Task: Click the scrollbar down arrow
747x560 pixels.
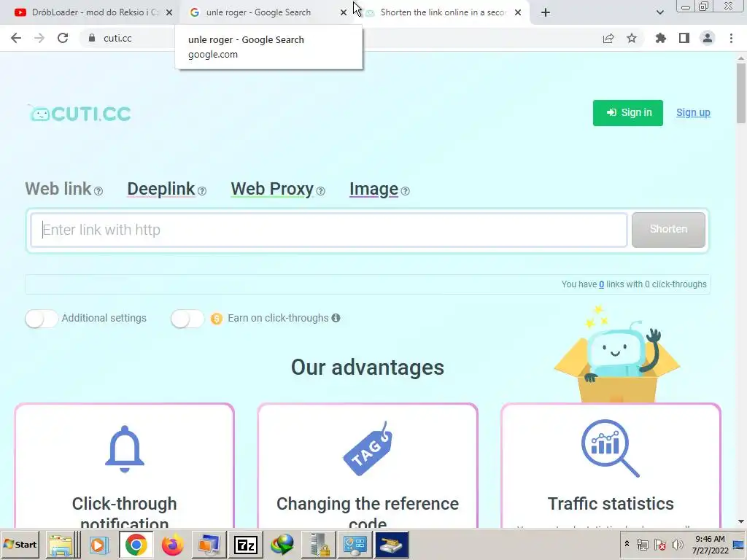Action: [x=741, y=522]
